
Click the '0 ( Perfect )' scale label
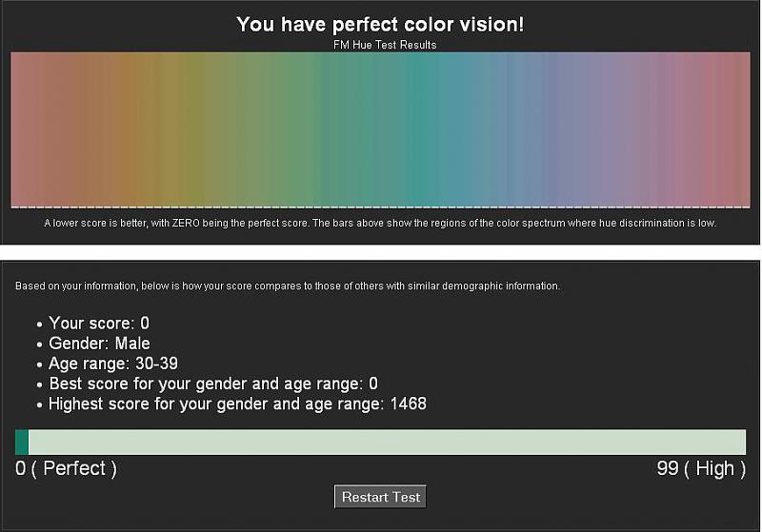click(x=66, y=468)
